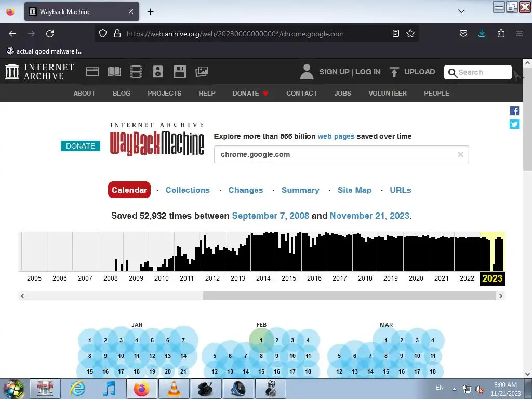Open February 1 capture day
This screenshot has height=399, width=532.
click(x=261, y=340)
